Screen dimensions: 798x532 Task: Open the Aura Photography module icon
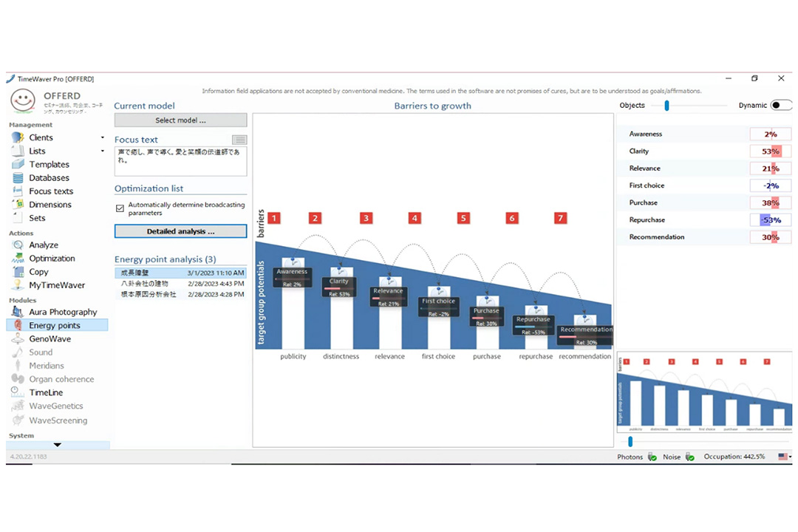click(x=17, y=312)
